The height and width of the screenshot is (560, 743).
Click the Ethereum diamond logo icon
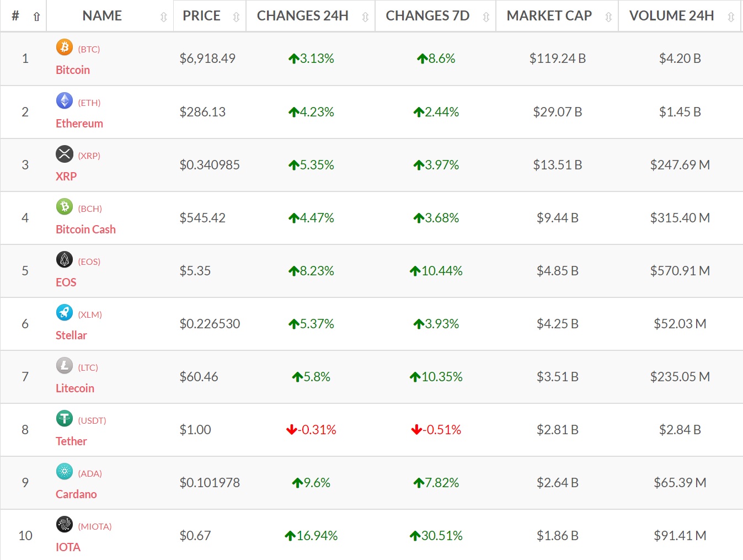[x=65, y=100]
